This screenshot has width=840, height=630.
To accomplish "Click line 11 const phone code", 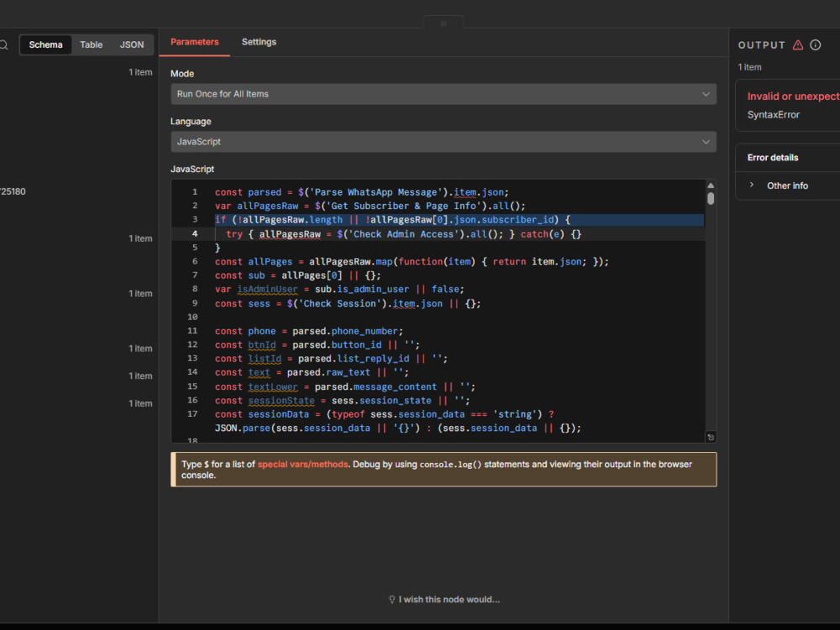I will click(308, 332).
